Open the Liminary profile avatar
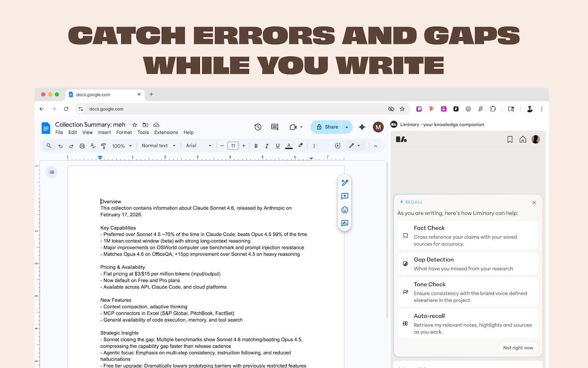Viewport: 588px width, 368px height. [536, 139]
